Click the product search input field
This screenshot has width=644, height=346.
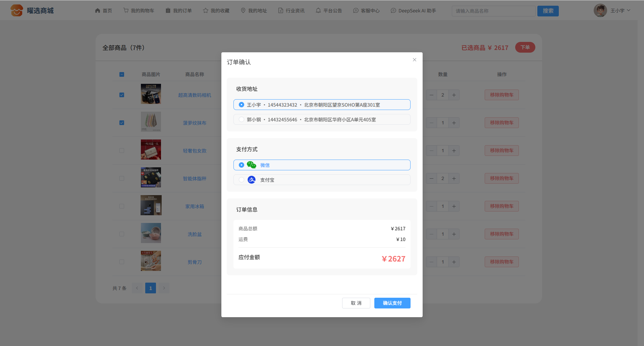coord(493,11)
